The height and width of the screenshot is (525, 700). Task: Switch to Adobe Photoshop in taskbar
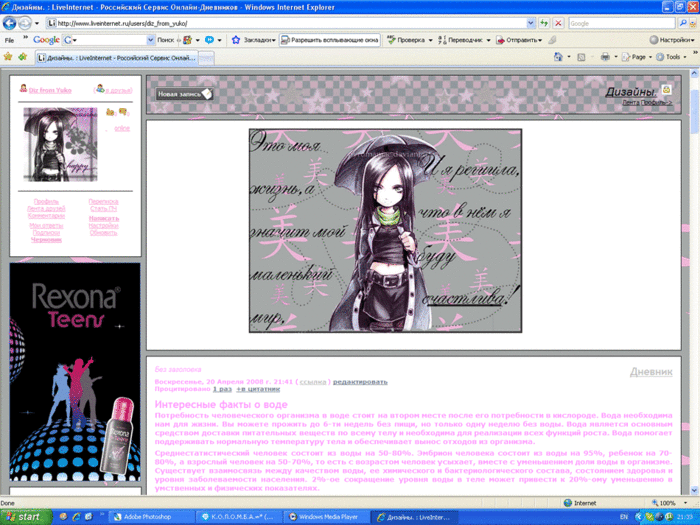coord(151,517)
